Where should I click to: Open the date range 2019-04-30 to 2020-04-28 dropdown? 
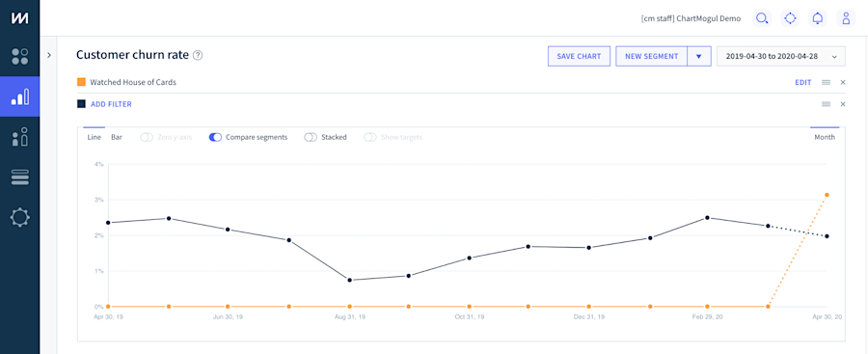(x=780, y=57)
